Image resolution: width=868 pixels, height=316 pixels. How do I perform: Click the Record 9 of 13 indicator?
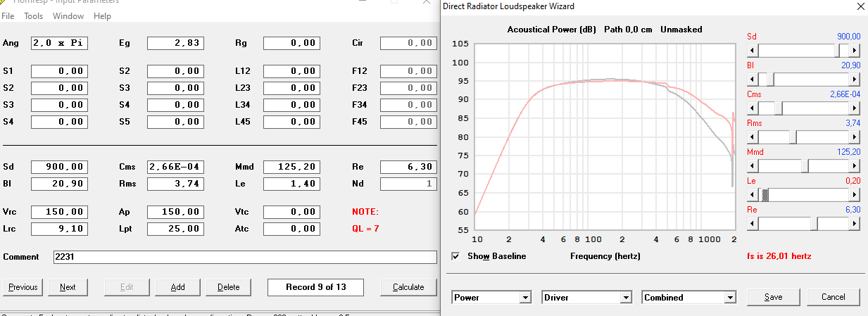[316, 287]
